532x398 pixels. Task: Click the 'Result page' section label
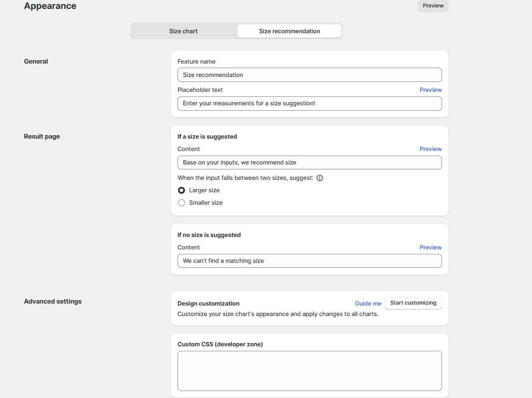(42, 136)
